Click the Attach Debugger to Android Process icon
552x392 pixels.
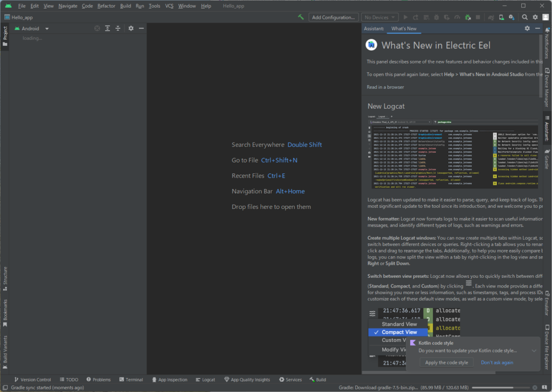click(x=468, y=17)
